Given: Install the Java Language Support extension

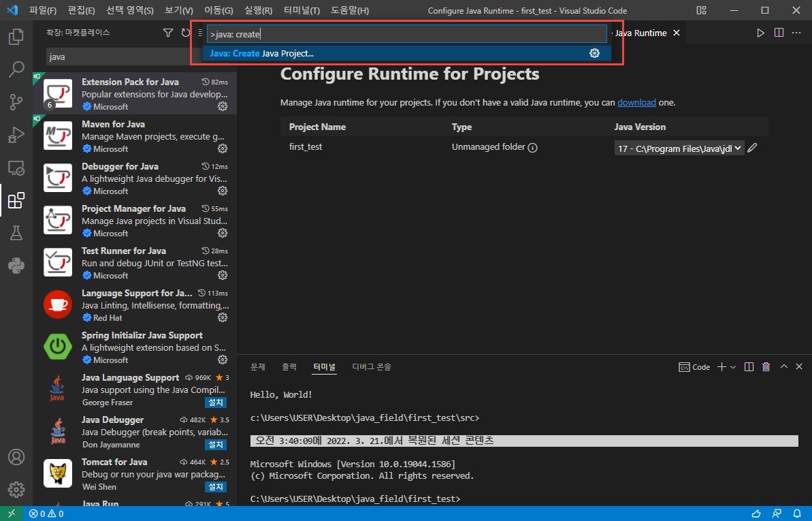Looking at the screenshot, I should coord(216,402).
